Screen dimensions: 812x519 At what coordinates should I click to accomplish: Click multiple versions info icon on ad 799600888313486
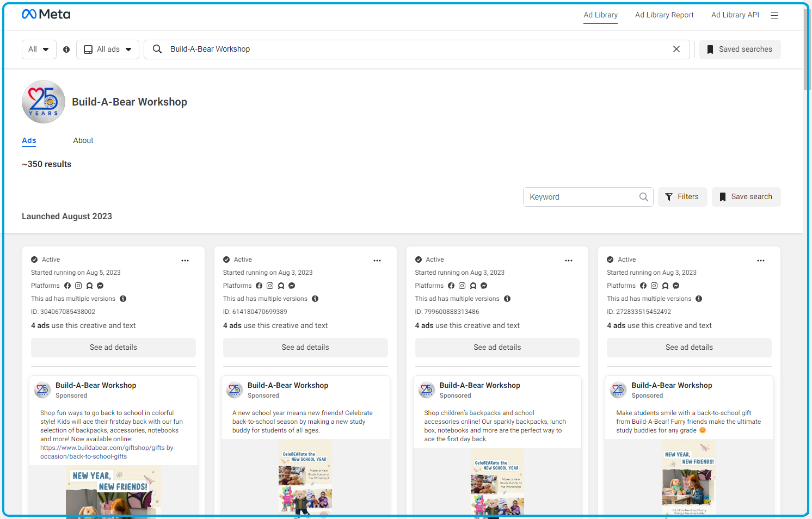pos(507,299)
